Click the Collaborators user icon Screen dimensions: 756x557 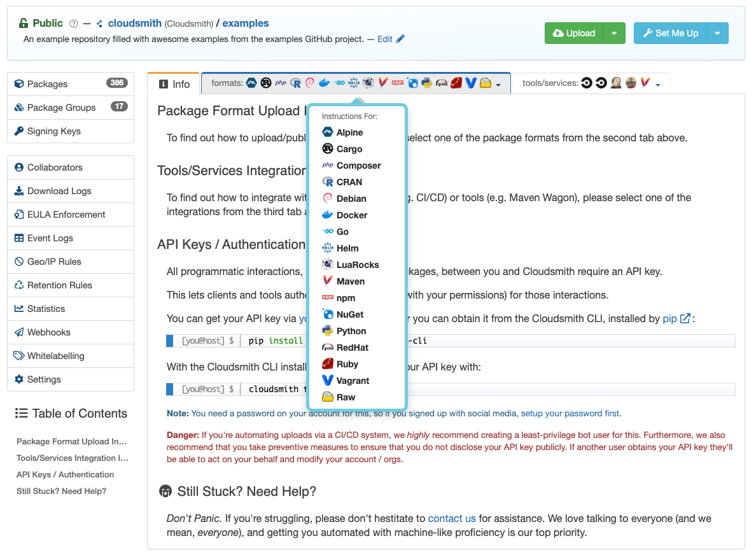click(x=19, y=167)
